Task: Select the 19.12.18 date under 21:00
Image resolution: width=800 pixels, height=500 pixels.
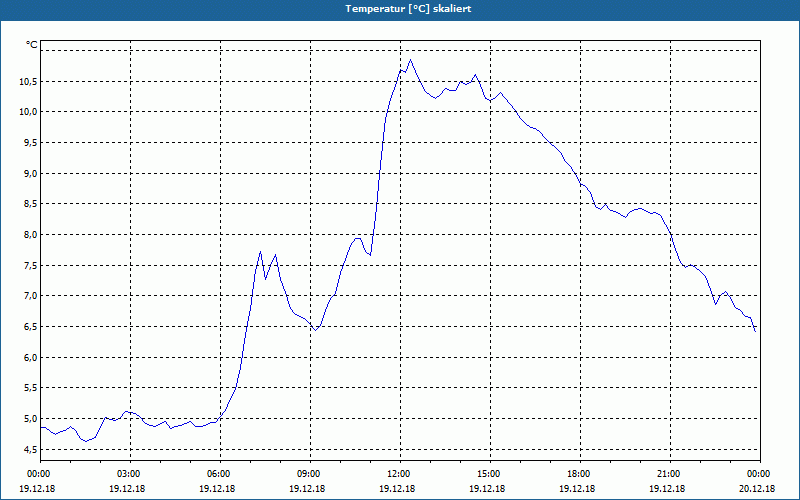Action: pos(667,489)
